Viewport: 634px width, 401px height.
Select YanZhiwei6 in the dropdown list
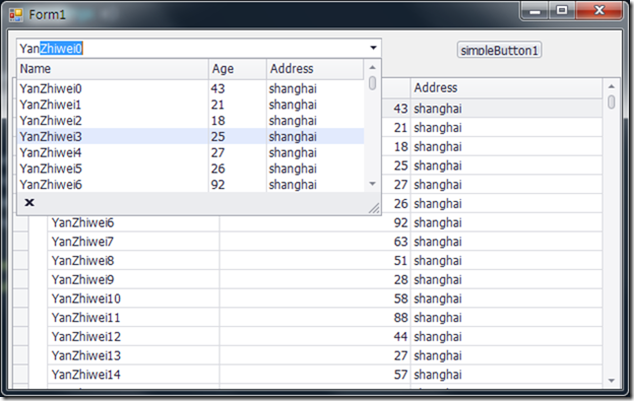point(190,185)
